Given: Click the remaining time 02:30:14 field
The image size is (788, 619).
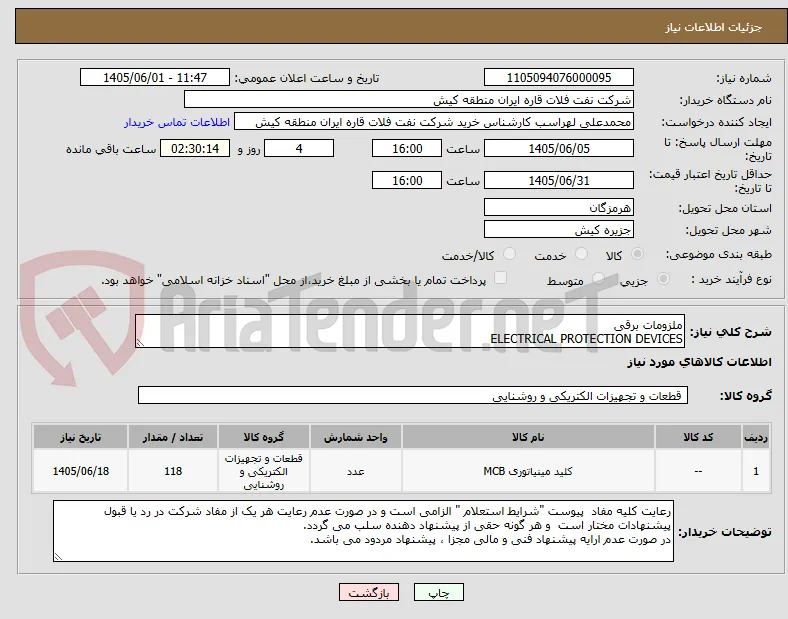Looking at the screenshot, I should 195,149.
